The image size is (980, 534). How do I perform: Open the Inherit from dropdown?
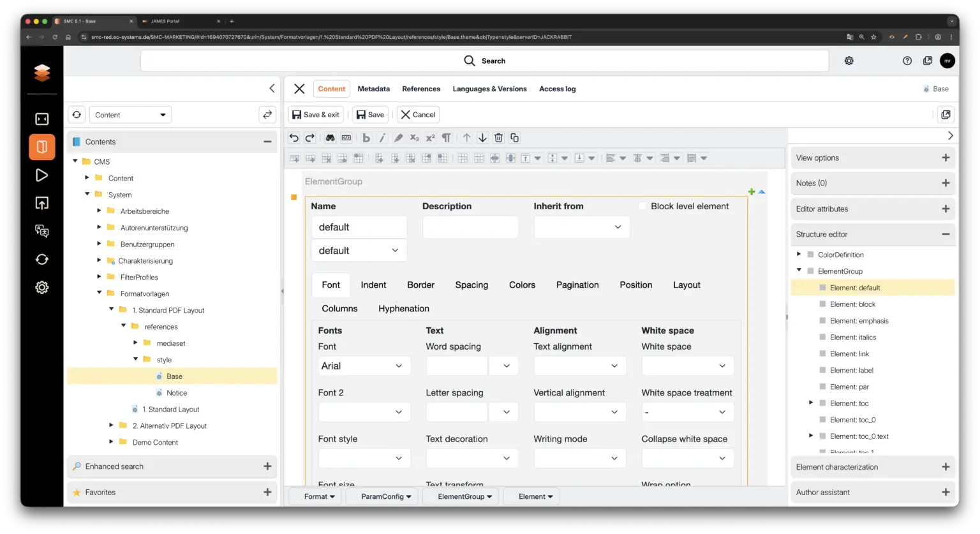coord(581,227)
